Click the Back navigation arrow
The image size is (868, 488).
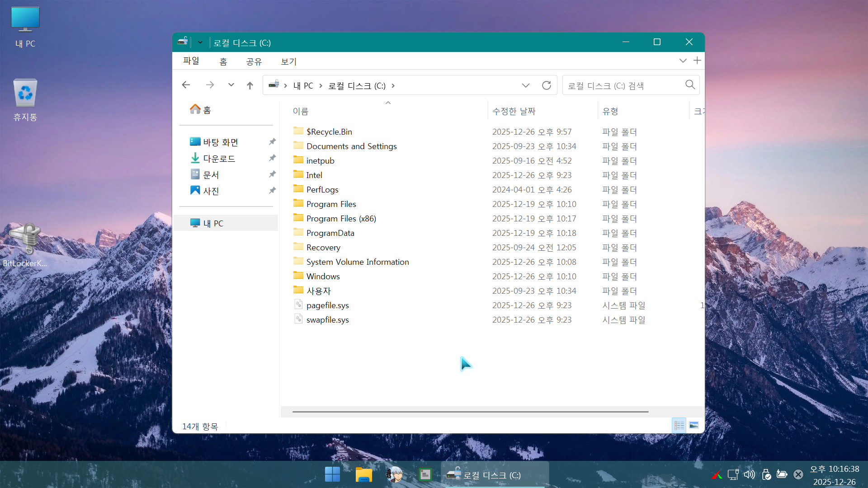pos(186,85)
